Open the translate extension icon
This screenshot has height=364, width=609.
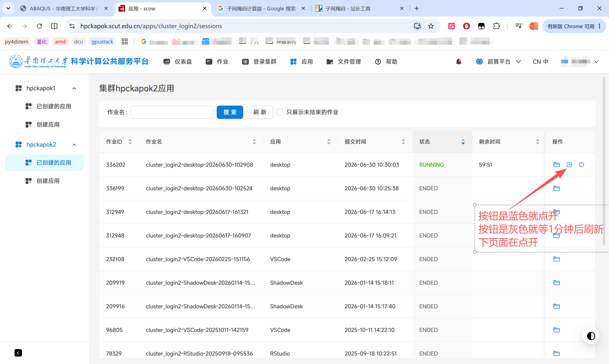[x=451, y=26]
